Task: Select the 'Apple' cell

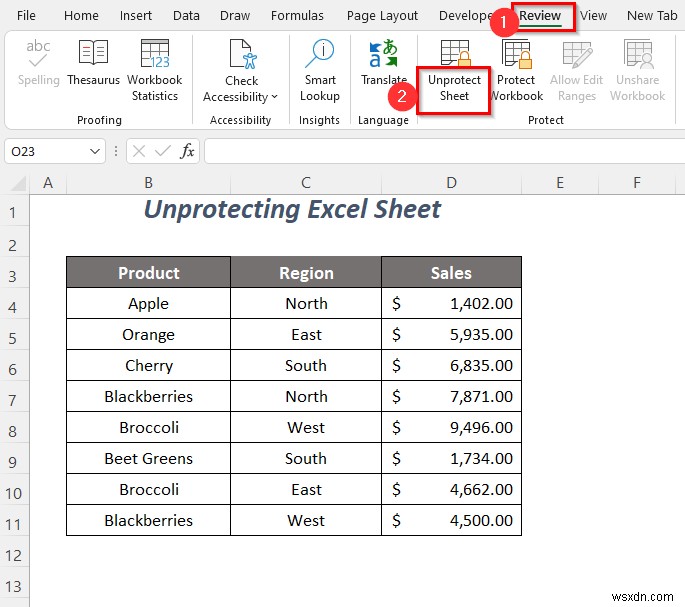Action: pos(149,303)
